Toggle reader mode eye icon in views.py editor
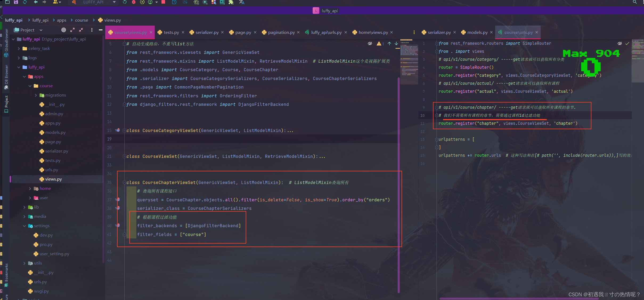This screenshot has width=644, height=300. point(370,43)
